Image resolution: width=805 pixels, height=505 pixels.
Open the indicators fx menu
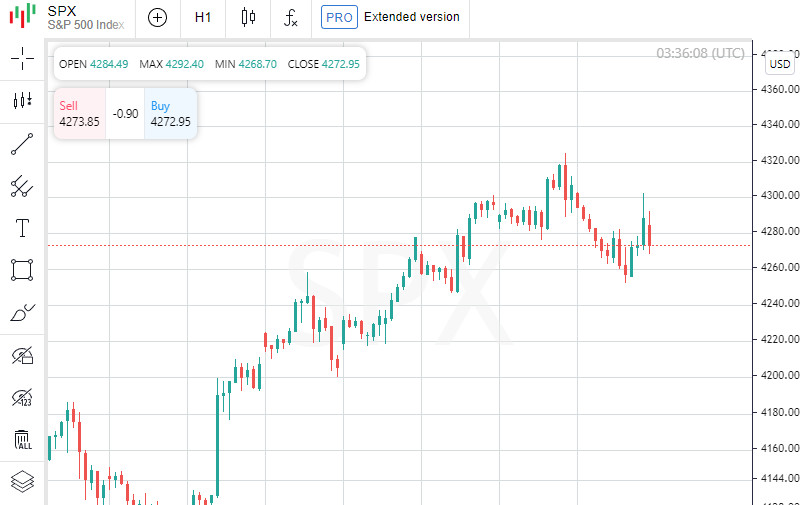click(291, 17)
